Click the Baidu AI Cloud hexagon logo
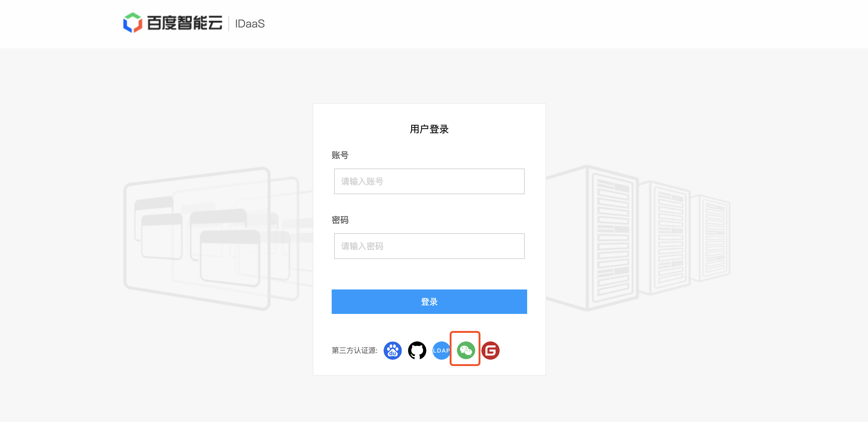 [x=133, y=23]
